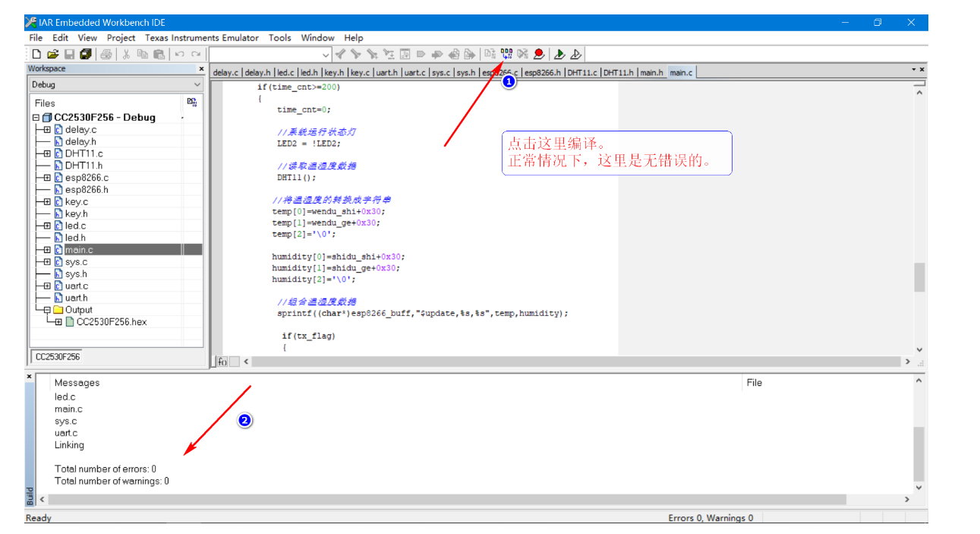Close the Workspace panel

pyautogui.click(x=201, y=69)
